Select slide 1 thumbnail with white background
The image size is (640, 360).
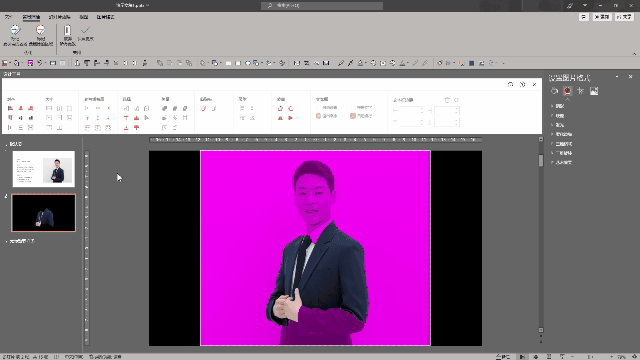[44, 169]
